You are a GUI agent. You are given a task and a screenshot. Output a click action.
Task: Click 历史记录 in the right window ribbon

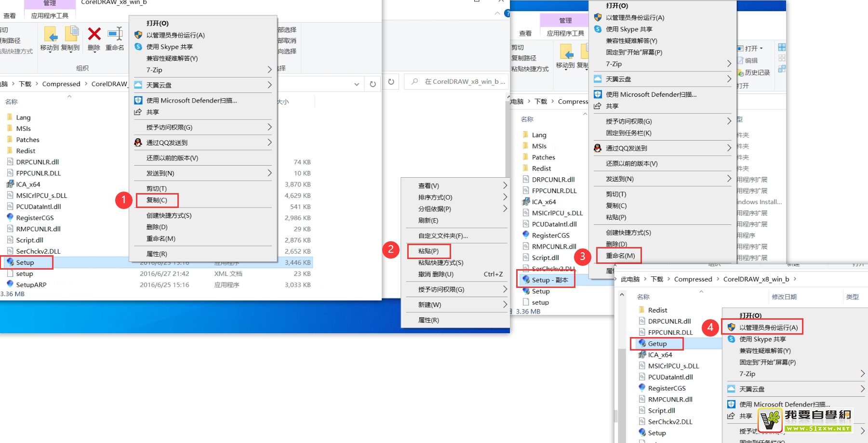tap(757, 73)
